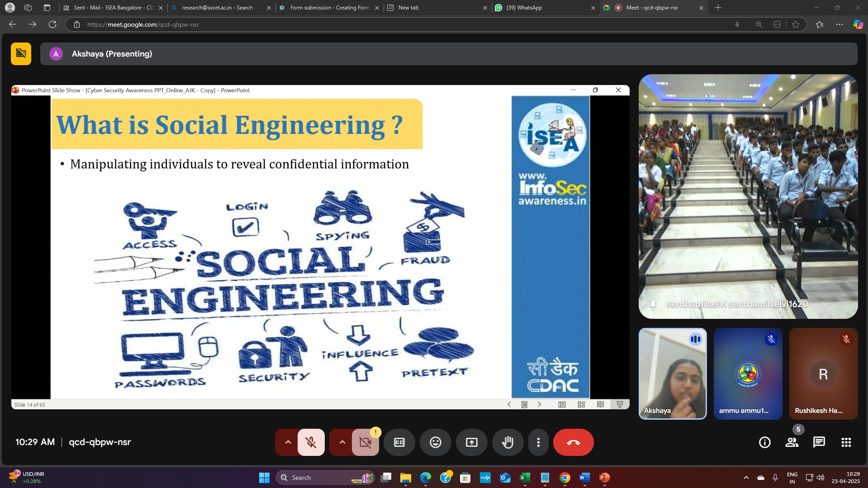Screen dimensions: 868x488
Task: Open the chat with everyone panel
Action: [x=819, y=442]
